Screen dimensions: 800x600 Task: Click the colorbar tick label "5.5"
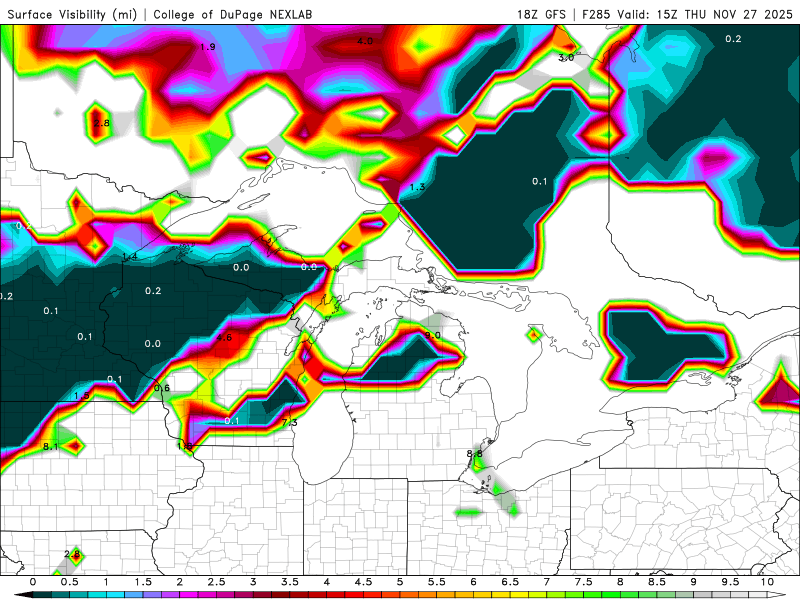(437, 582)
